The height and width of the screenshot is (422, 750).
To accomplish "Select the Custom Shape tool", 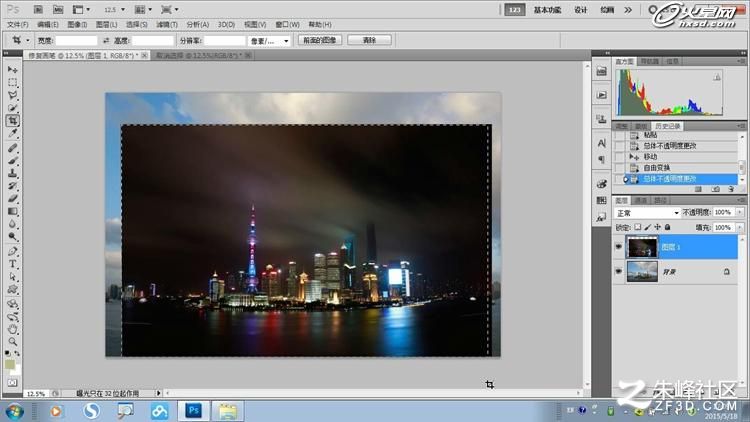I will coord(12,289).
